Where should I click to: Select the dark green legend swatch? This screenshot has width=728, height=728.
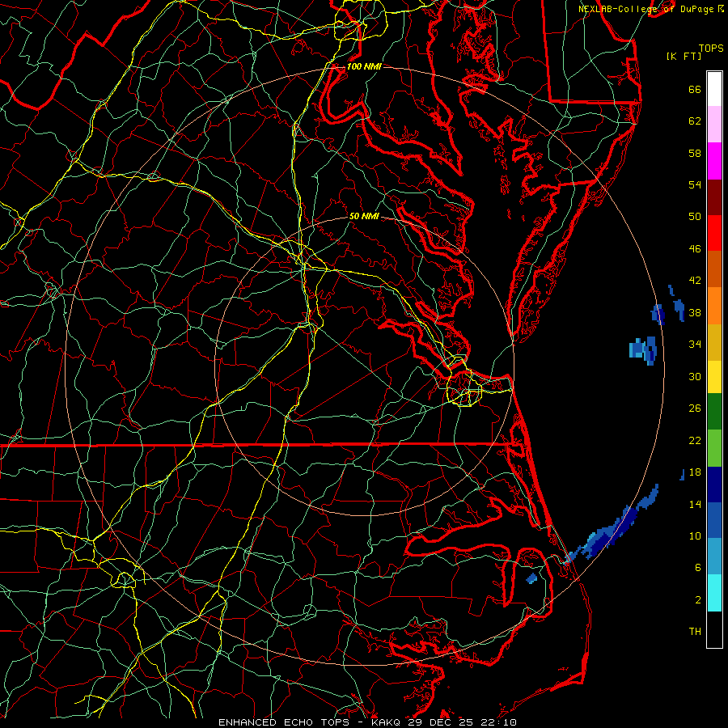pos(714,412)
